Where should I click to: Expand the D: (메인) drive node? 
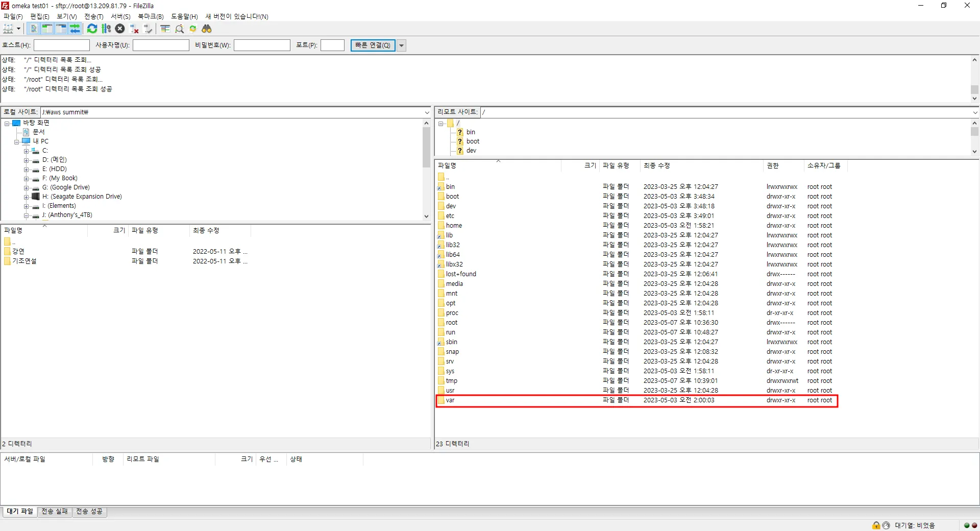click(x=26, y=160)
